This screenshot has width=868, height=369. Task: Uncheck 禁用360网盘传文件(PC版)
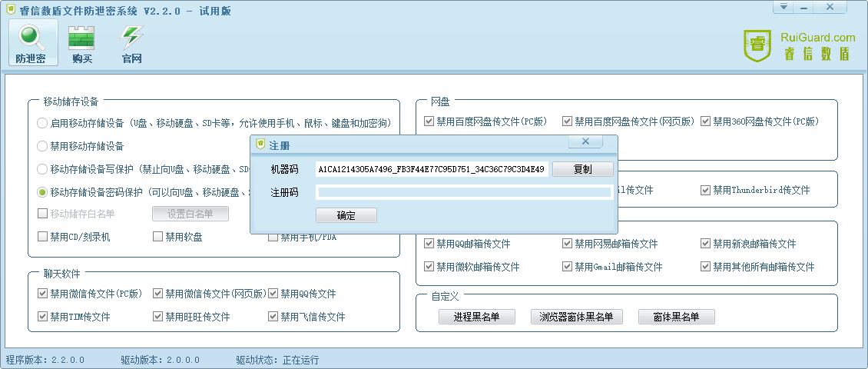705,121
